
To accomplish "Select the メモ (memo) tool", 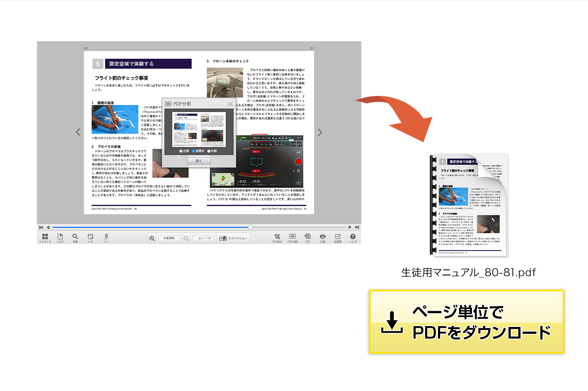I will pos(90,237).
